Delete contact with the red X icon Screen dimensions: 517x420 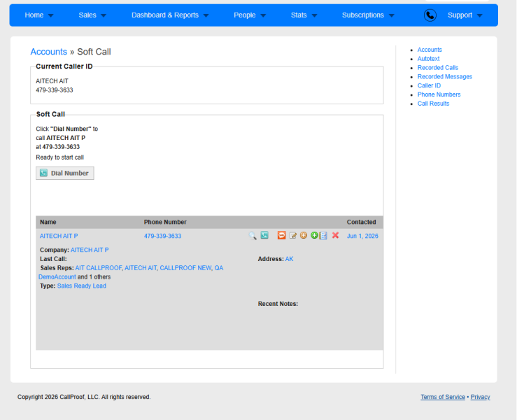pyautogui.click(x=335, y=235)
